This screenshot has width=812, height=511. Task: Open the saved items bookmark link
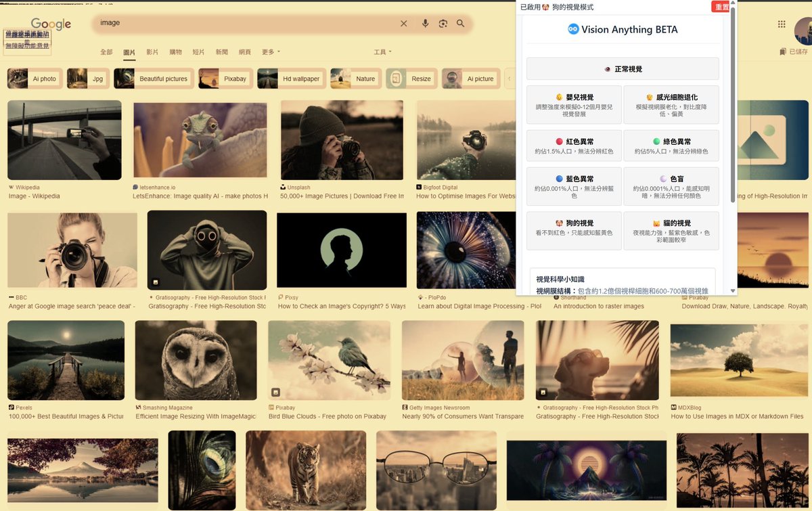794,51
